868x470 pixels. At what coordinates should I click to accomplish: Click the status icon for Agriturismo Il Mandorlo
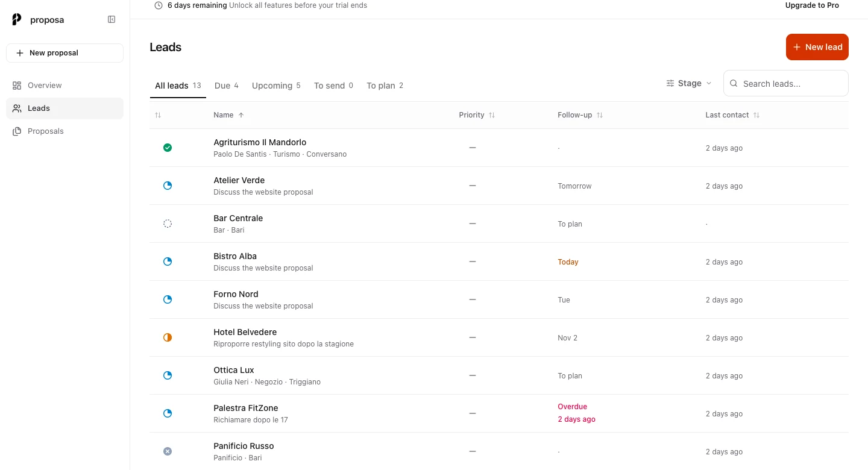click(168, 148)
